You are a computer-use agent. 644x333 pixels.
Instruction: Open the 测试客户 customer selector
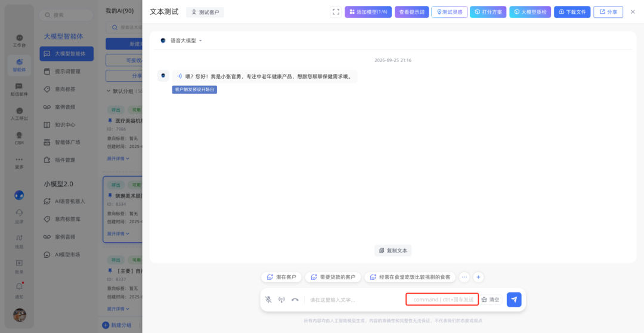(x=205, y=12)
